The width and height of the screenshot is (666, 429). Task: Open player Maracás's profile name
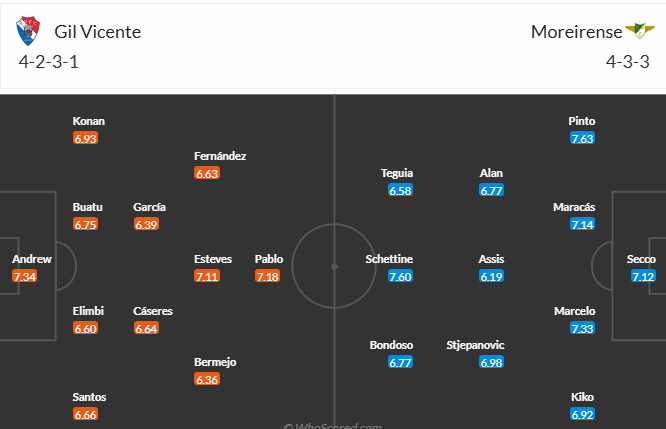point(574,207)
